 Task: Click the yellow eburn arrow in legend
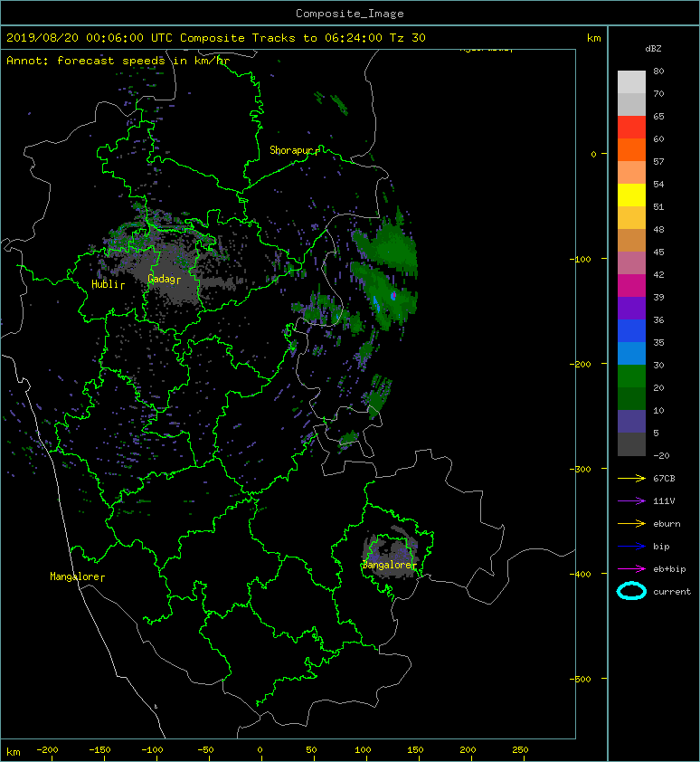[631, 523]
